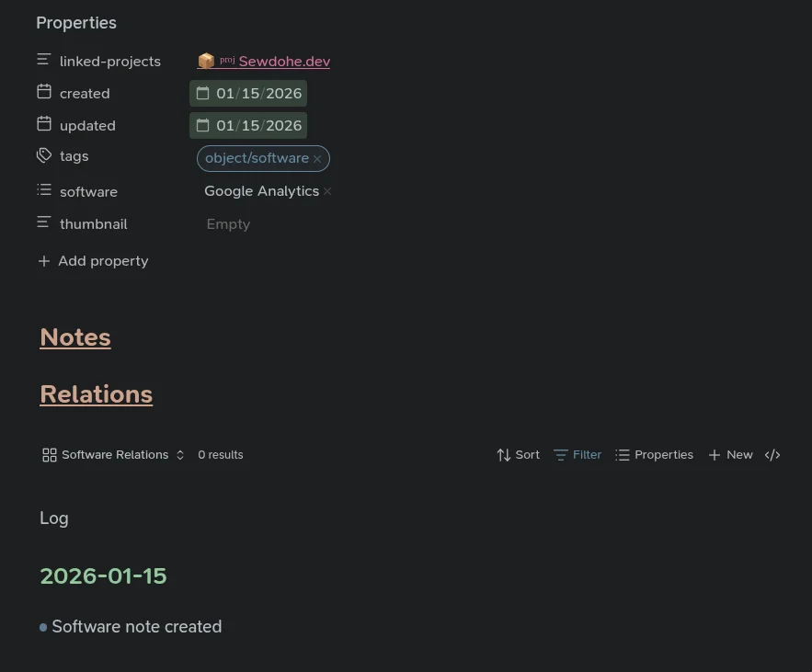Click the list icon beside linked-projects
This screenshot has width=812, height=672.
pos(43,58)
